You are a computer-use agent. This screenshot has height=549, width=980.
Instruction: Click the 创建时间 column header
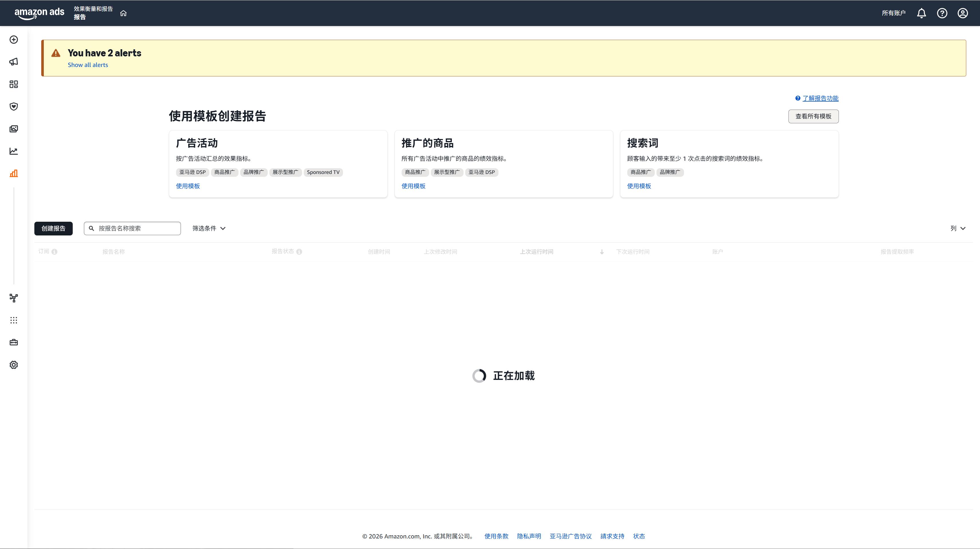coord(379,252)
